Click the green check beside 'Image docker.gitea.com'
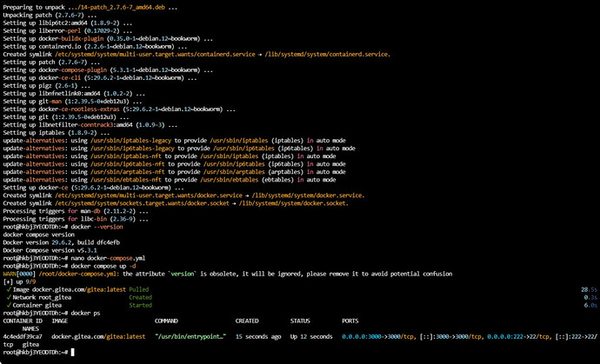This screenshot has height=364, width=600. point(9,289)
